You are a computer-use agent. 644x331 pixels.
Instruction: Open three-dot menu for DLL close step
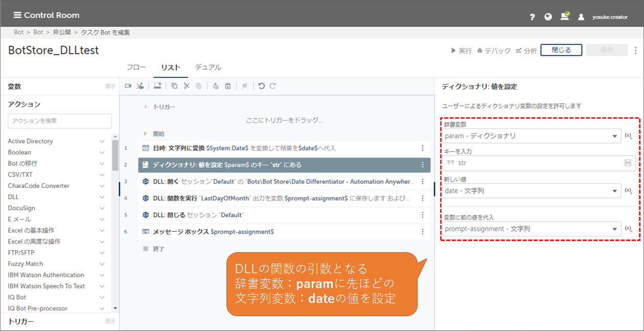click(x=423, y=215)
